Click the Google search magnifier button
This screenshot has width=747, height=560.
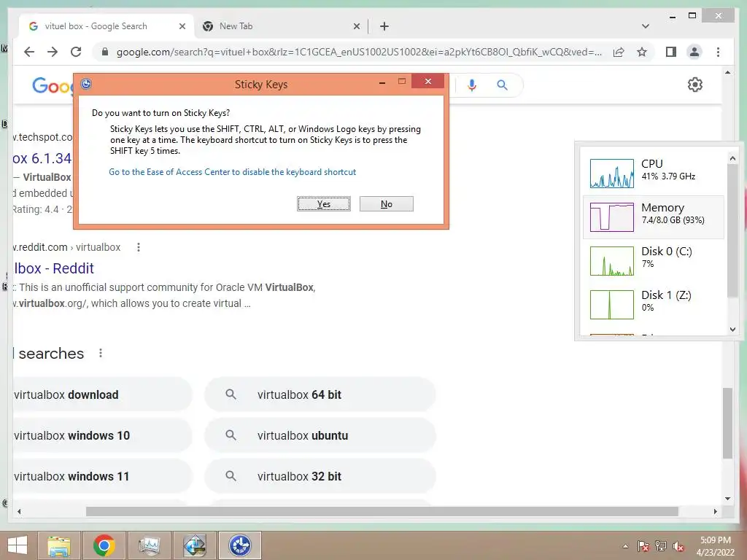[x=502, y=85]
